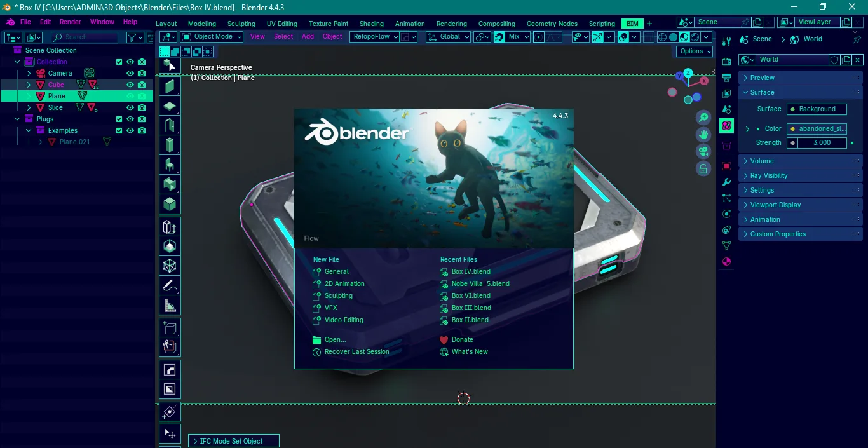The width and height of the screenshot is (868, 448).
Task: Uncheck the Examples collection checkbox
Action: tap(119, 131)
